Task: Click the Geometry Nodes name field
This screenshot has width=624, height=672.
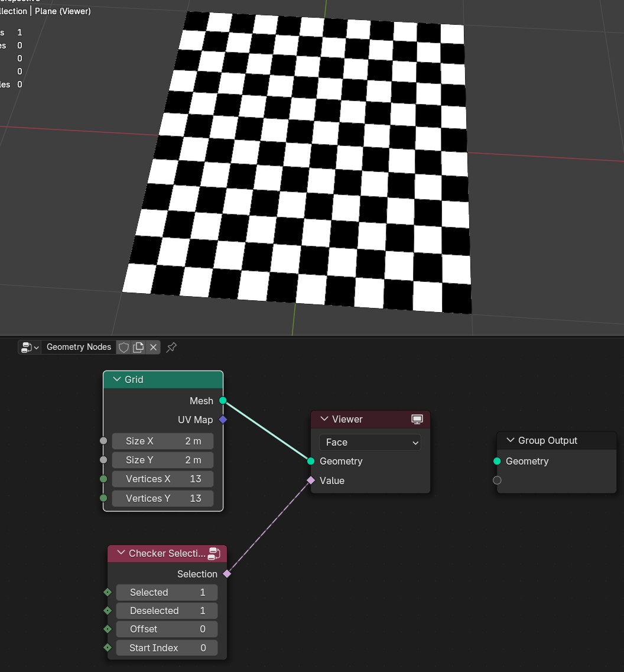Action: point(79,347)
